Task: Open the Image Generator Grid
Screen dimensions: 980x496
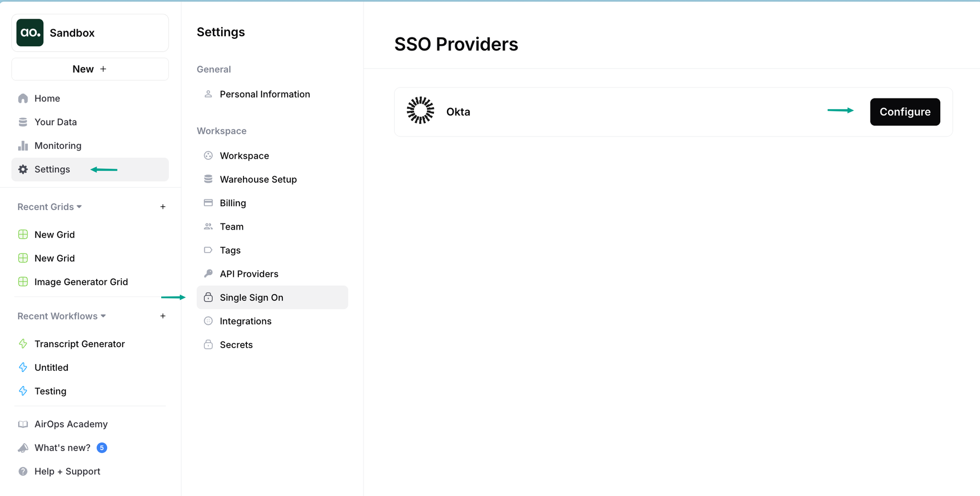Action: [90, 282]
